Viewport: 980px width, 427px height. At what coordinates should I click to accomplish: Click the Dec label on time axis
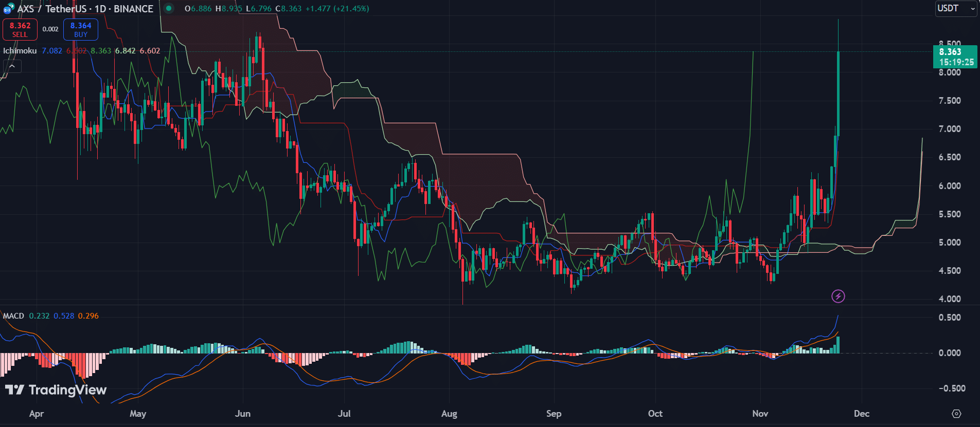tap(862, 414)
